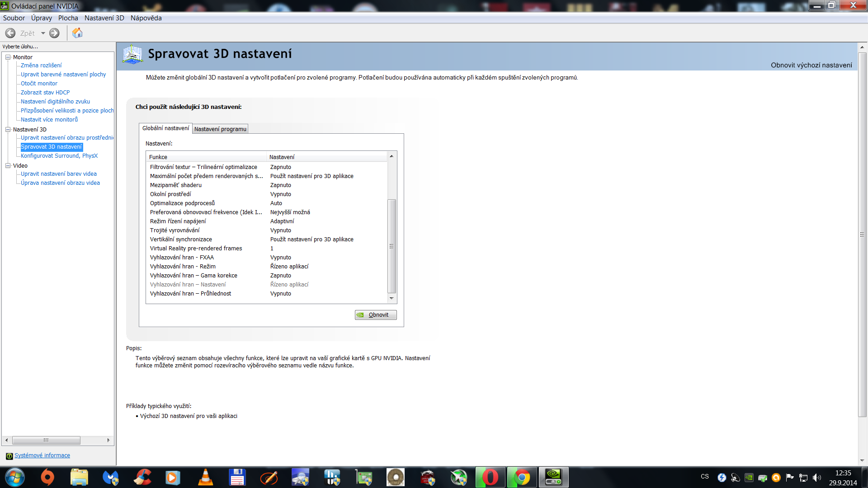Viewport: 868px width, 488px height.
Task: Click settings list scroll-up arrow
Action: 392,156
